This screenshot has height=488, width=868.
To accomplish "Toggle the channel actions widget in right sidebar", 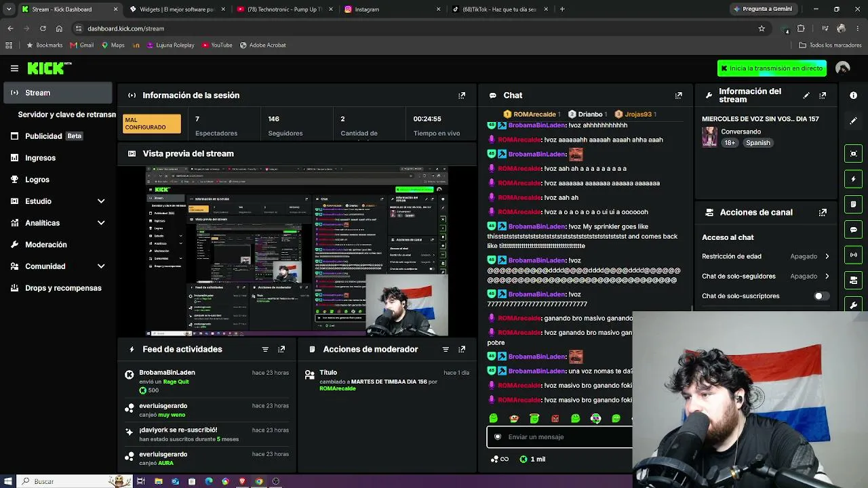I will (854, 280).
